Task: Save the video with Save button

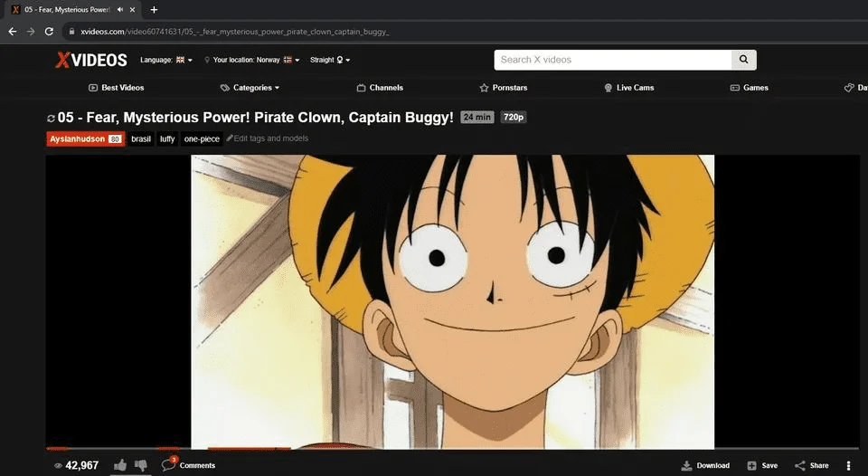Action: click(761, 465)
